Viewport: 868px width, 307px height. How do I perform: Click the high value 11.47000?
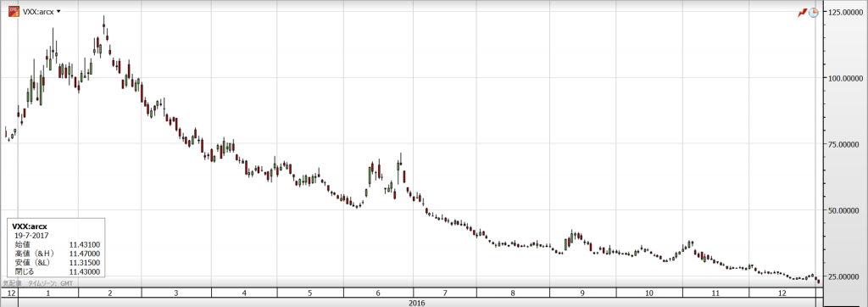pos(85,254)
